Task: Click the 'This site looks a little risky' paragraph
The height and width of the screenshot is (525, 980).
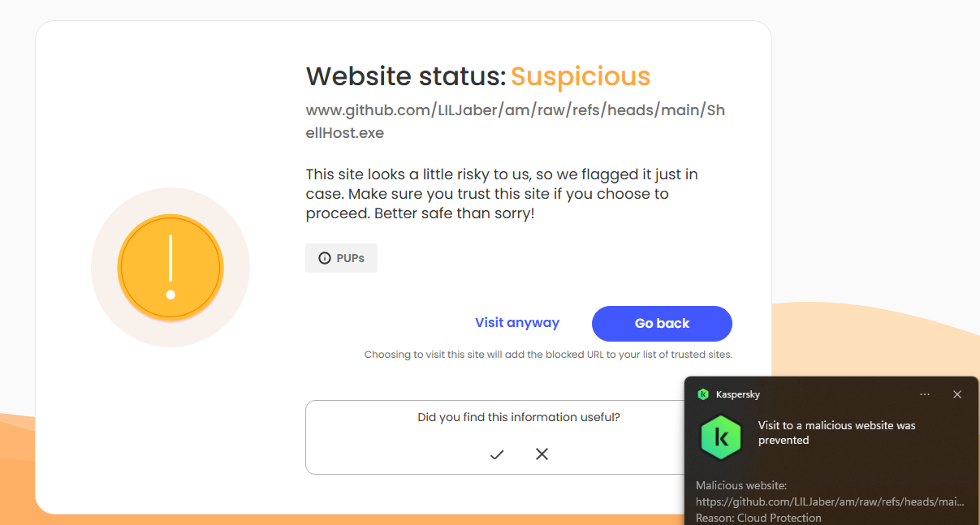Action: (501, 194)
